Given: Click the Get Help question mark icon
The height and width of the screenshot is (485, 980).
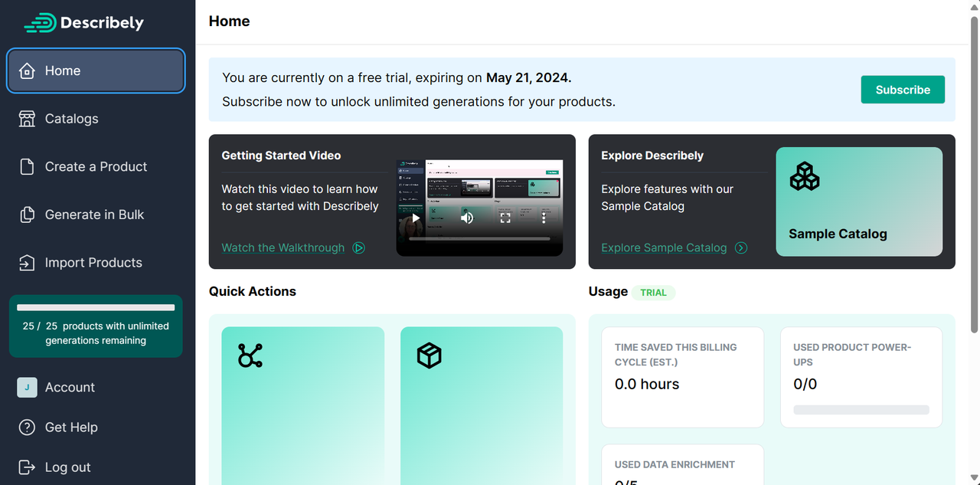Looking at the screenshot, I should coord(27,428).
